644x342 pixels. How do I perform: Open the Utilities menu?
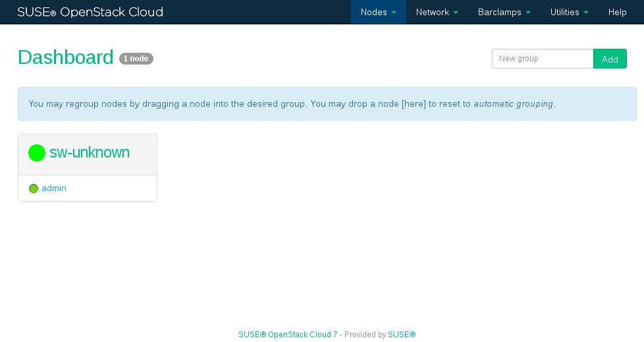(x=569, y=12)
